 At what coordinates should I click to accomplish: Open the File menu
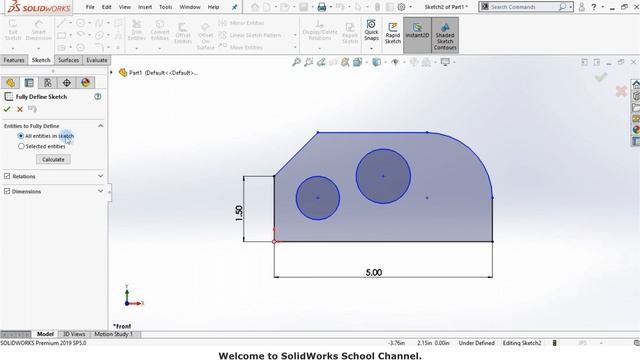(x=90, y=7)
